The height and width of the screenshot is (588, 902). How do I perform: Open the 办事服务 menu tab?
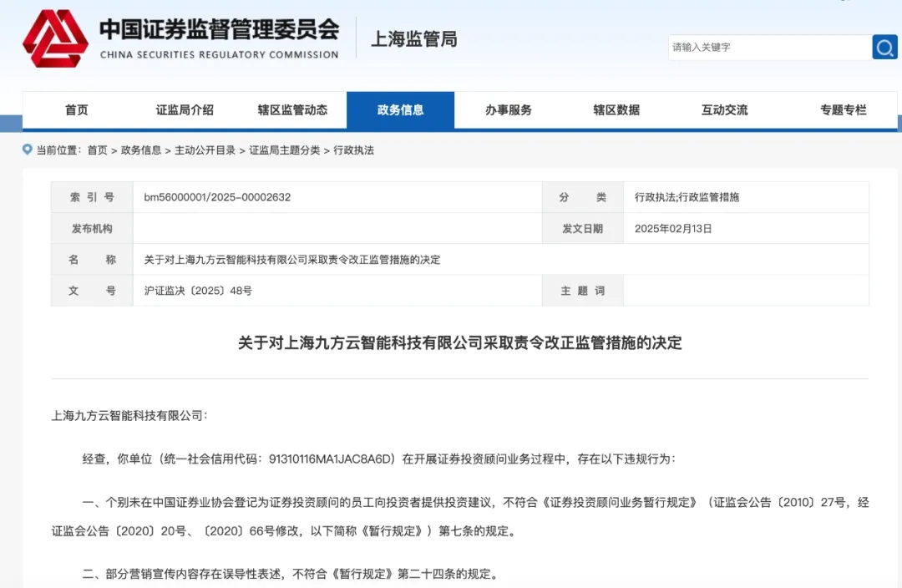(x=509, y=110)
